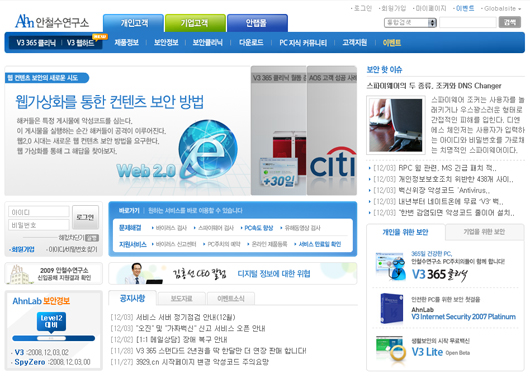
Task: Select the 기업을 위한 보안 tab
Action: [x=484, y=232]
